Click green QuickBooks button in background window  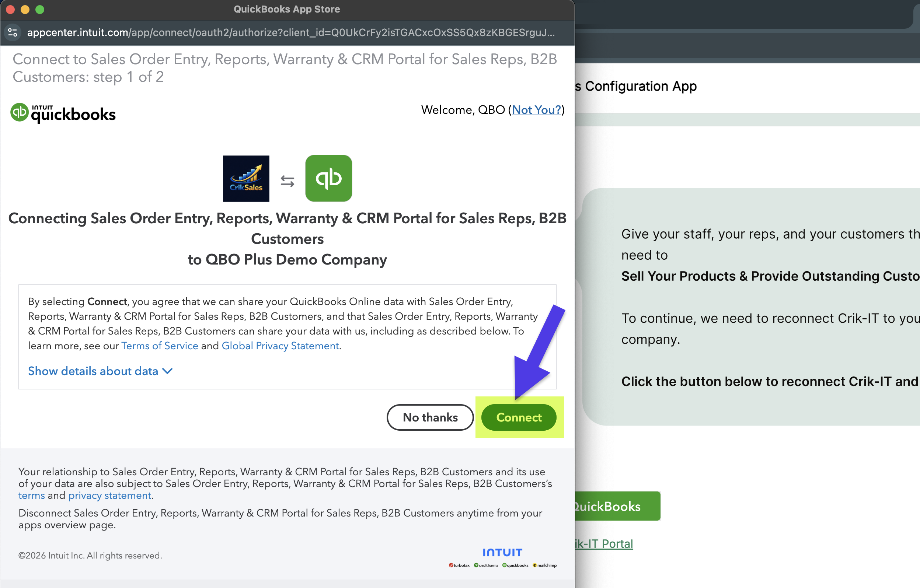click(x=618, y=506)
